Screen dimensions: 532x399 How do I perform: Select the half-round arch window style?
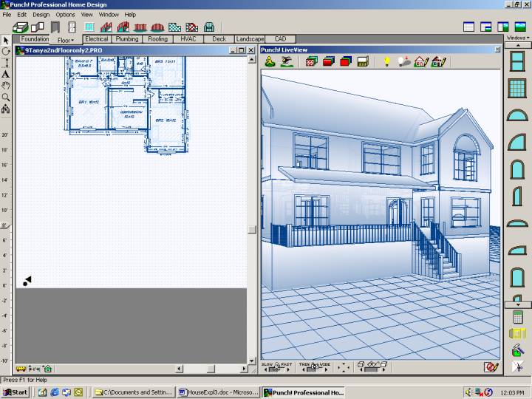click(x=517, y=115)
